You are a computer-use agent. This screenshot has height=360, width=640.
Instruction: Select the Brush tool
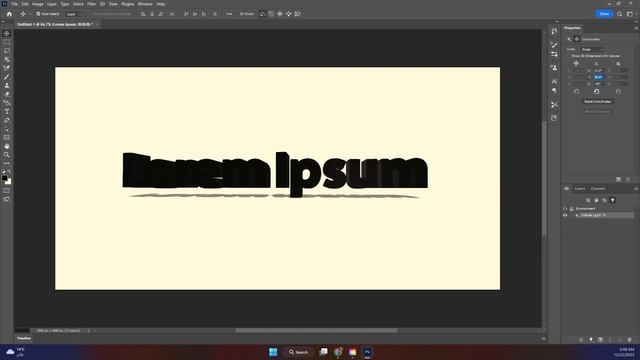coord(7,77)
